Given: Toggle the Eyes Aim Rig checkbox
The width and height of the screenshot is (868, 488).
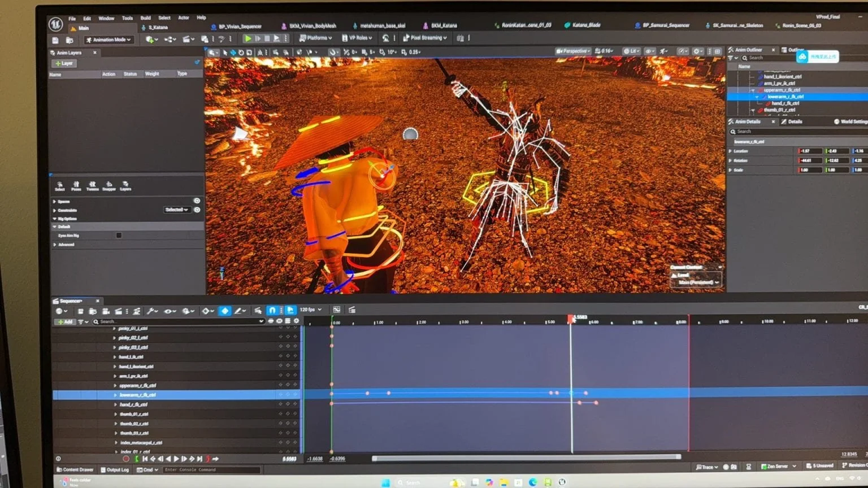Looking at the screenshot, I should tap(119, 236).
